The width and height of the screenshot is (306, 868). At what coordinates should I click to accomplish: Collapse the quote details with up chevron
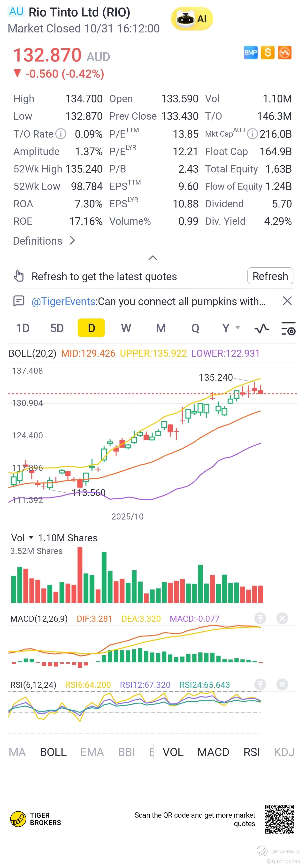click(x=153, y=258)
